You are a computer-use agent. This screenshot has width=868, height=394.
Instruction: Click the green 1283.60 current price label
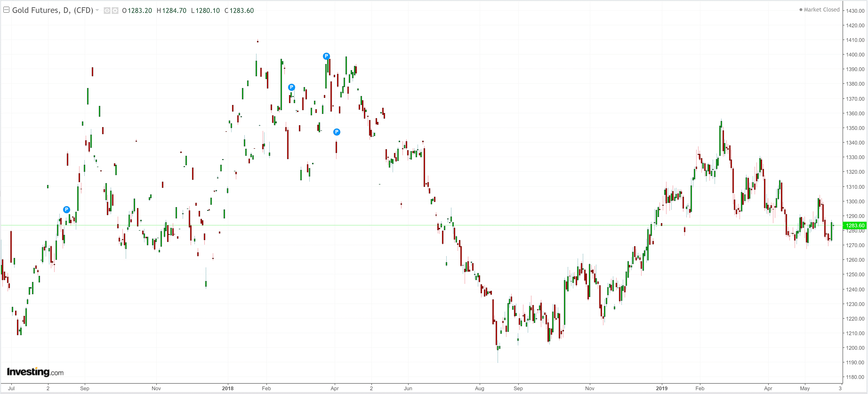(x=855, y=225)
